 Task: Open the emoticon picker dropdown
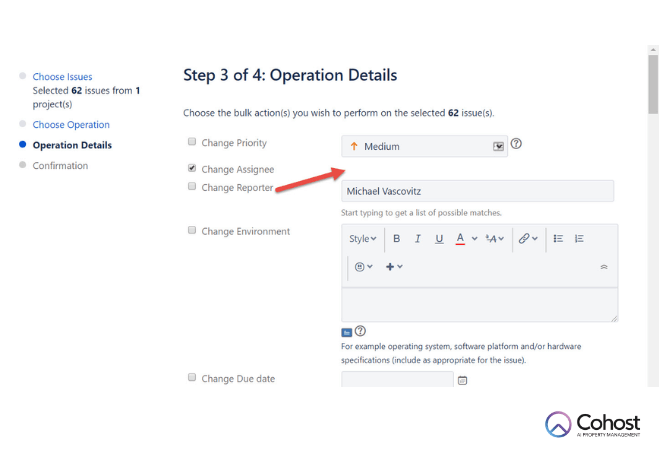click(364, 267)
